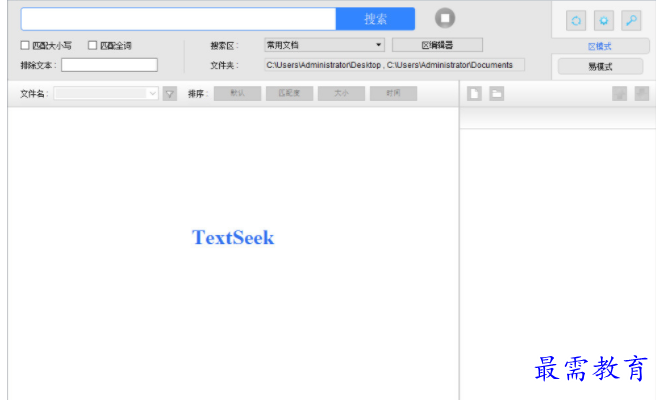Enable the 匹配大小写 checkbox

(x=25, y=45)
